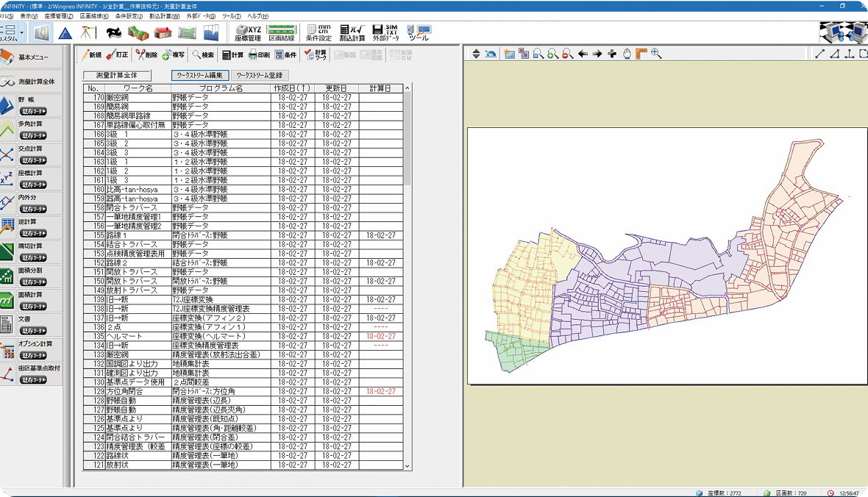Click scroll down arrow of work list

click(408, 466)
